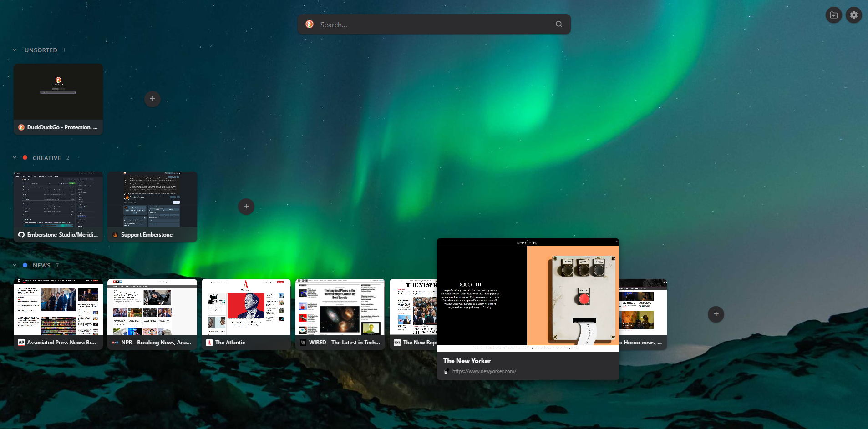This screenshot has height=429, width=868.
Task: Open the WIRED page thumbnail
Action: tap(340, 307)
